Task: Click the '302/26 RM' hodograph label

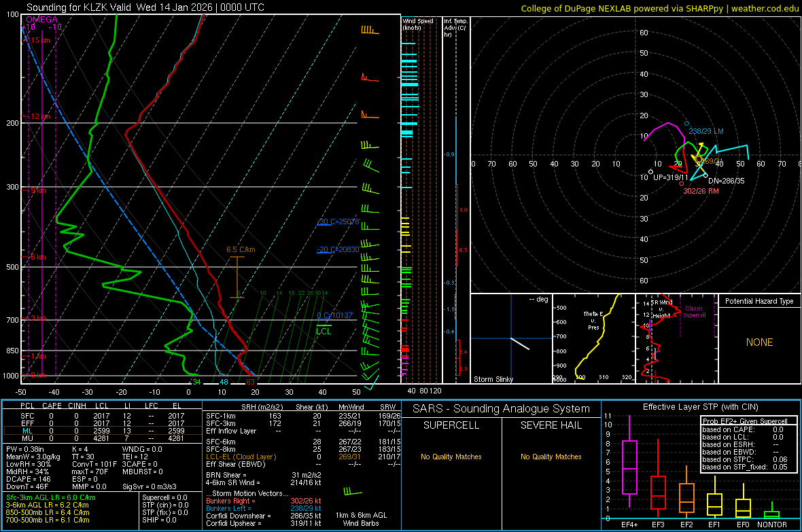Action: tap(701, 191)
